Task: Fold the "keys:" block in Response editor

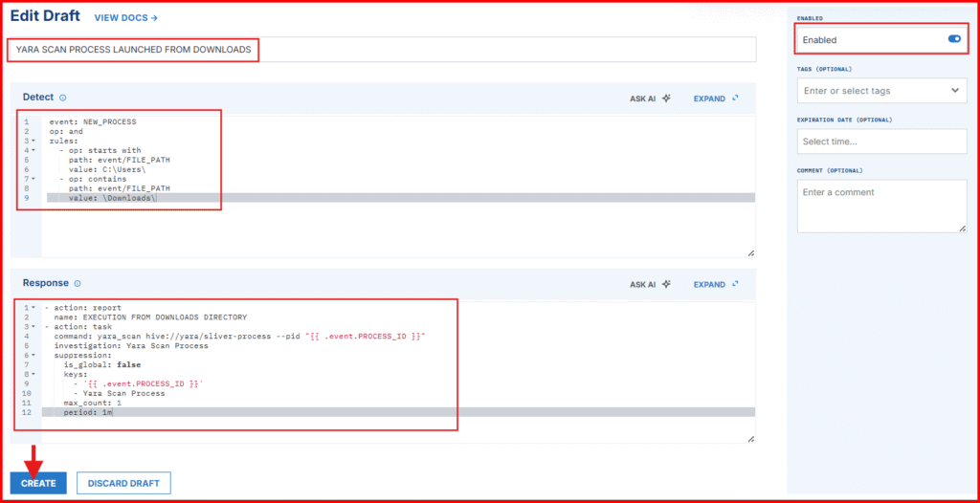Action: coord(33,374)
